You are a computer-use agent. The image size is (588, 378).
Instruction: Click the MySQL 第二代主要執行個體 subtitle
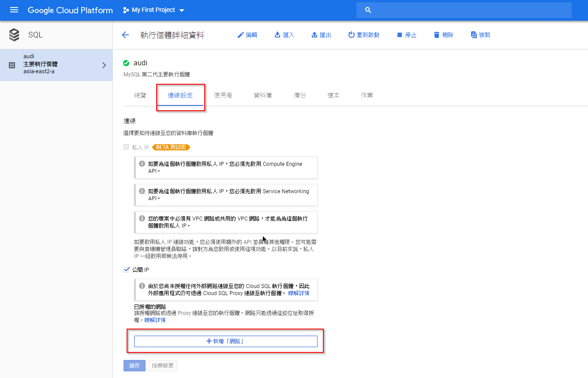(157, 75)
